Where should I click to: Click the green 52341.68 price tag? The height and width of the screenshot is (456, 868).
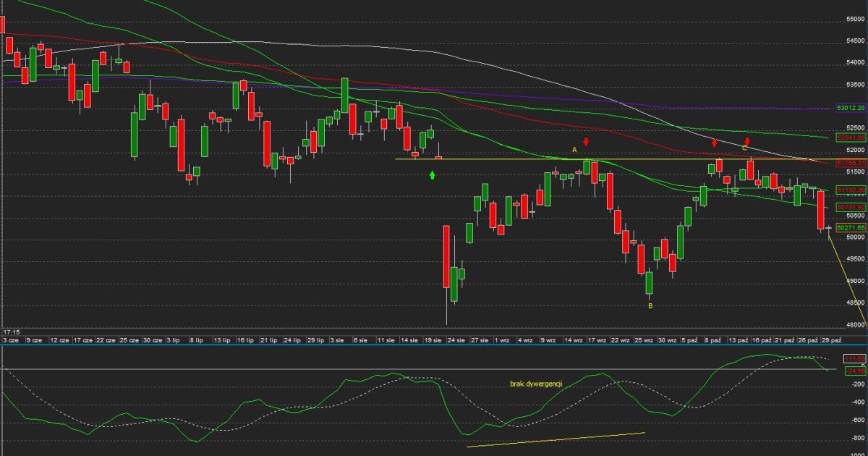point(851,137)
